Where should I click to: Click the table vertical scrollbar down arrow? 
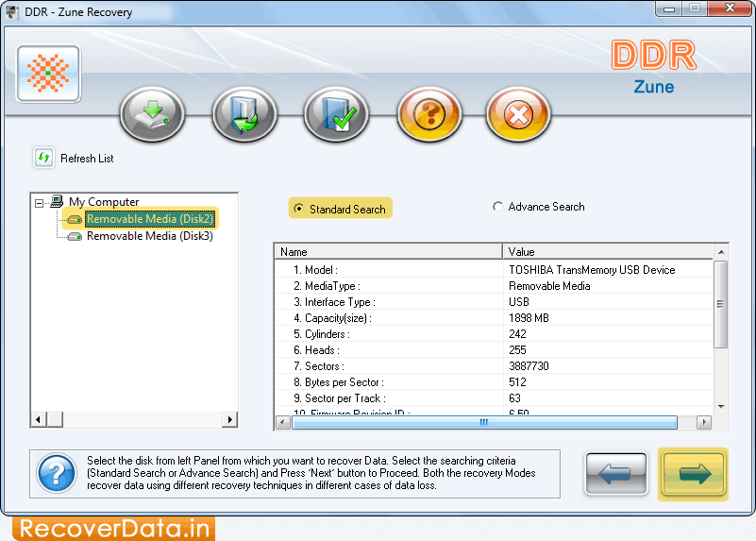[721, 407]
